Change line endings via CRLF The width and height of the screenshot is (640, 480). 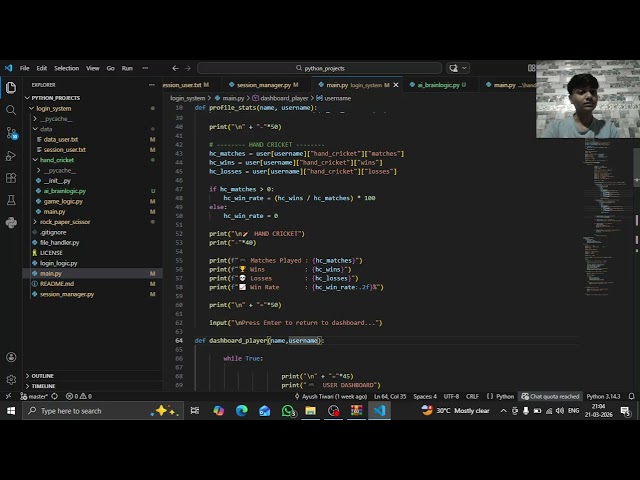pyautogui.click(x=472, y=396)
